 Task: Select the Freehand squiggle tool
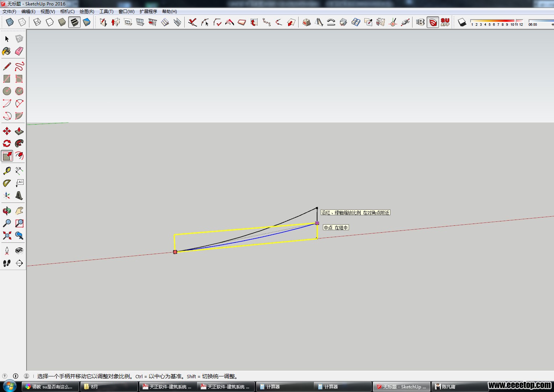19,66
